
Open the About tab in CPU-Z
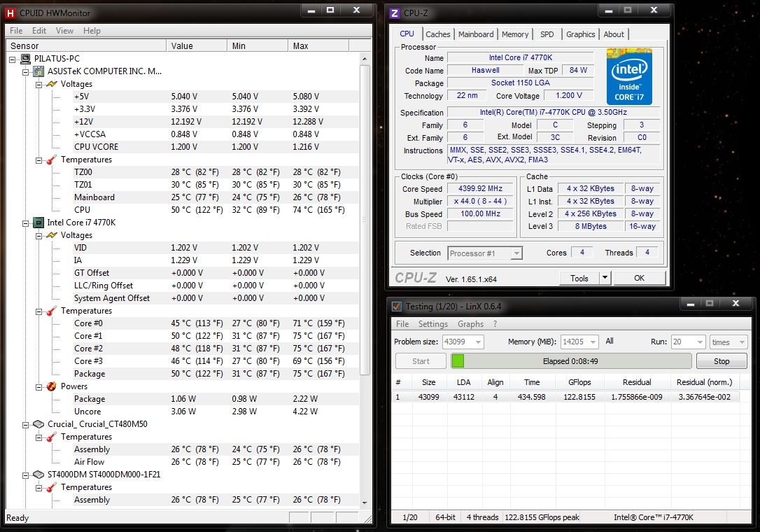[614, 34]
